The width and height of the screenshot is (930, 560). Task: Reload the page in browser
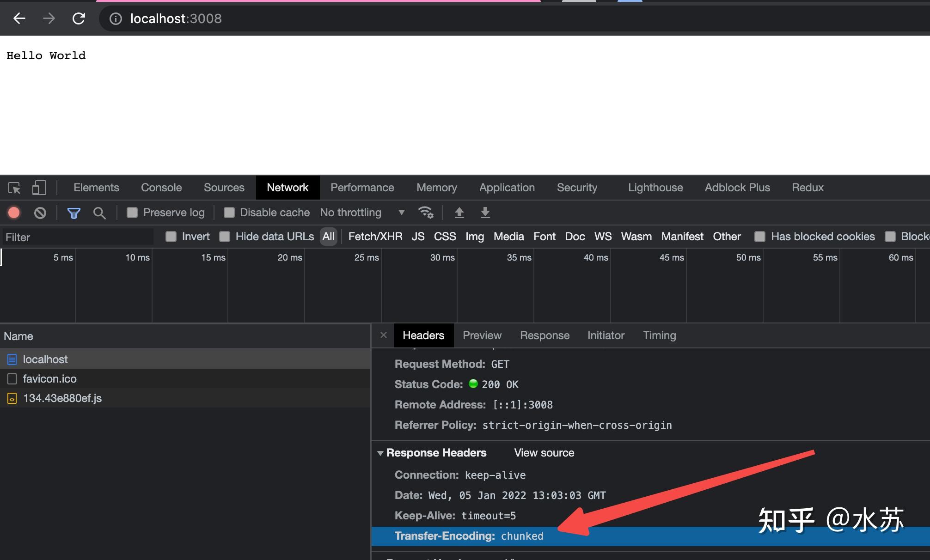pos(79,18)
